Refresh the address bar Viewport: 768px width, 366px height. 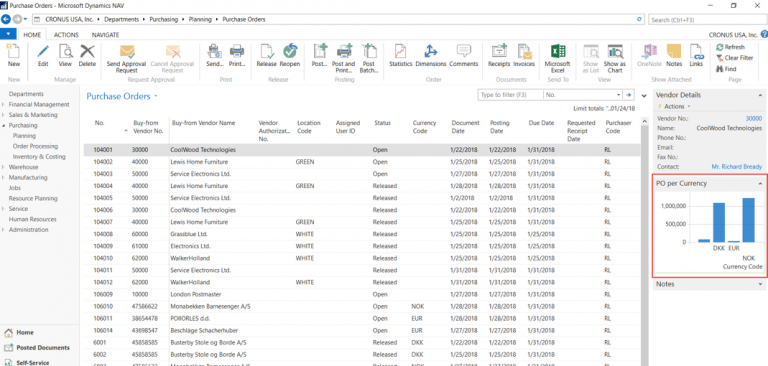(639, 20)
